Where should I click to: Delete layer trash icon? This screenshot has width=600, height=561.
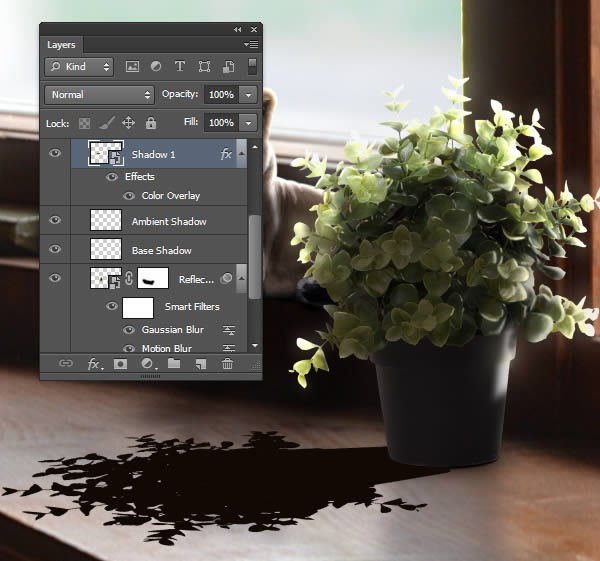tap(227, 363)
